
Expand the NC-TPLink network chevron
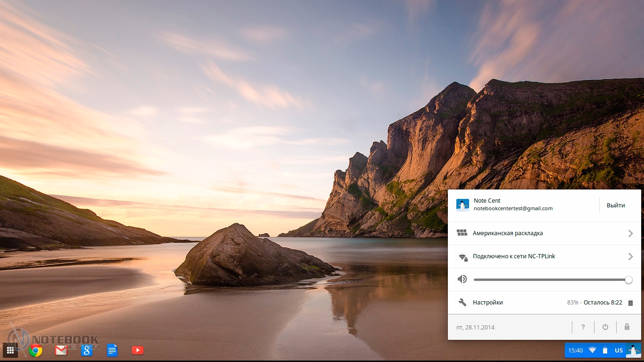(630, 256)
